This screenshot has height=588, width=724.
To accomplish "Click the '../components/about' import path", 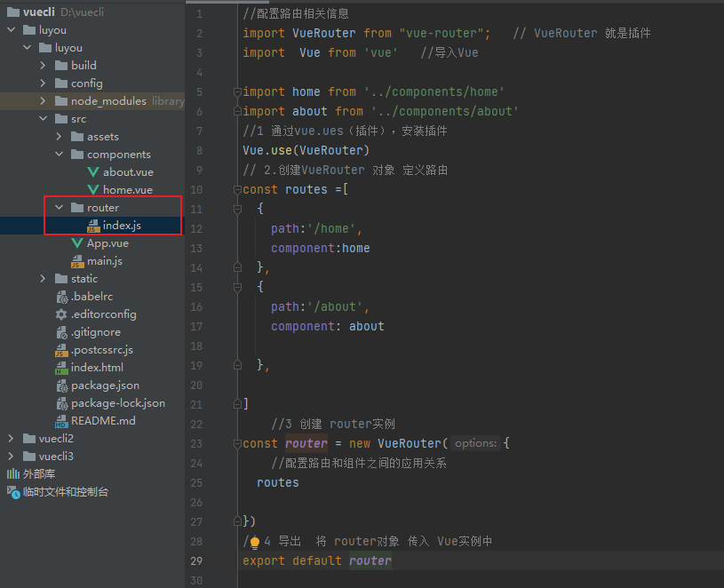I will coord(445,111).
